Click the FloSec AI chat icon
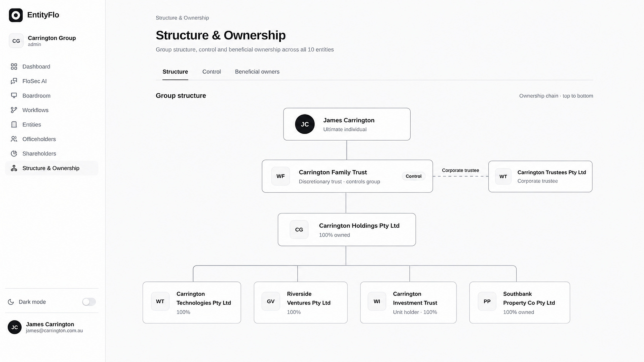The width and height of the screenshot is (644, 362). 14,81
